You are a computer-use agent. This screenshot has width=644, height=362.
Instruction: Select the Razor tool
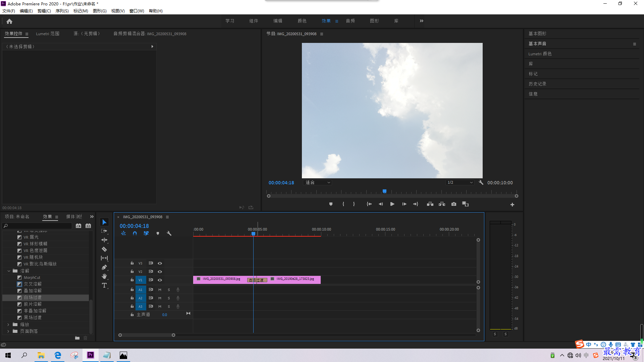tap(104, 249)
